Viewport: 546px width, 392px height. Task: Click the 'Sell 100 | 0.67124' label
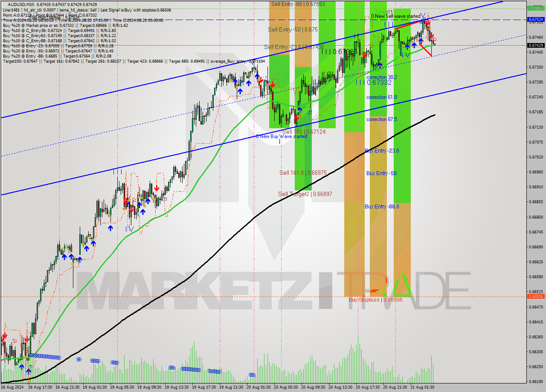(304, 132)
